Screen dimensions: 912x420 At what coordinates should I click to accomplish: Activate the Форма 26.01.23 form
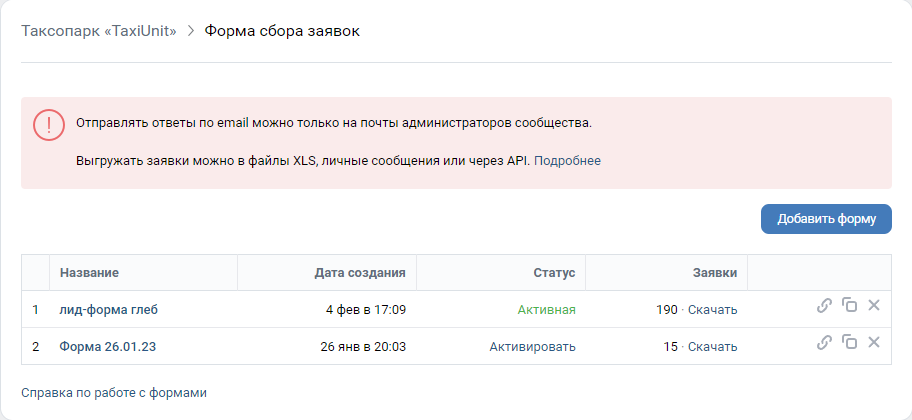[x=532, y=347]
